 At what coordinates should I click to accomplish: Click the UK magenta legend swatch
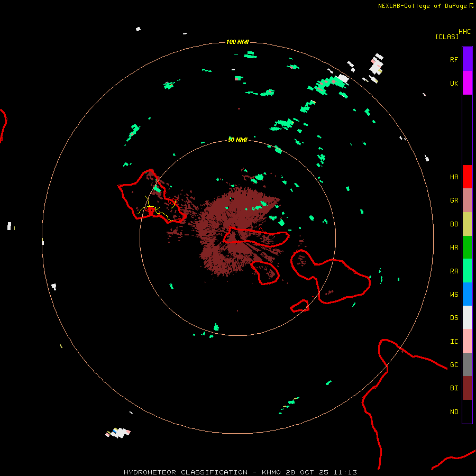pyautogui.click(x=467, y=83)
